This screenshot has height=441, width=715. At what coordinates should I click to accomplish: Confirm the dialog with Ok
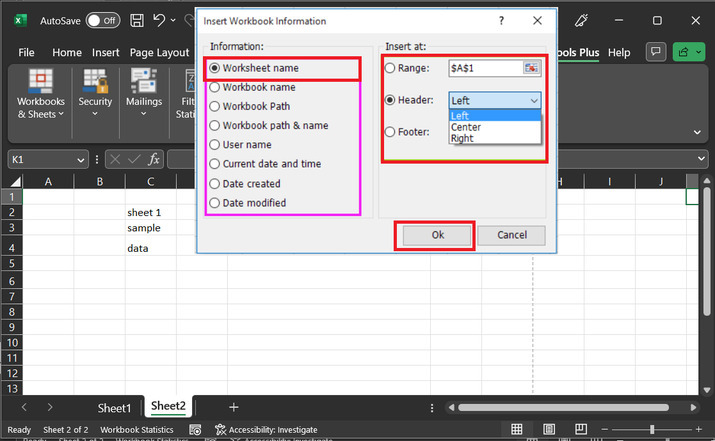[x=437, y=235]
